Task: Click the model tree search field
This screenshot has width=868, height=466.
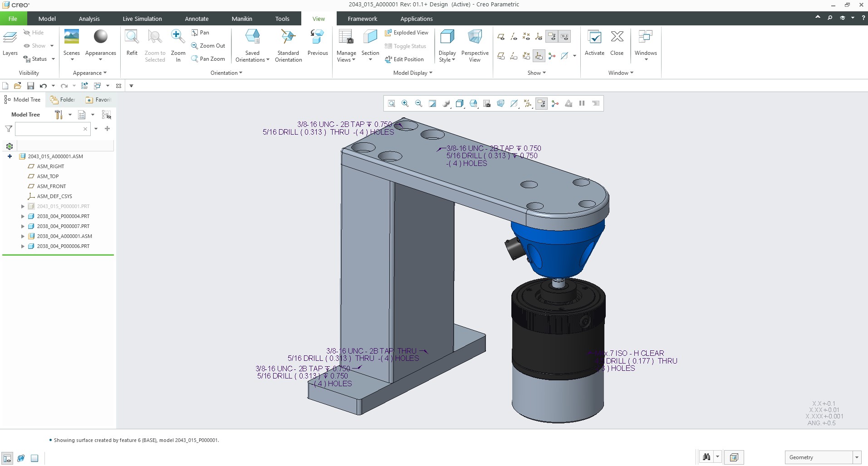Action: pos(52,129)
